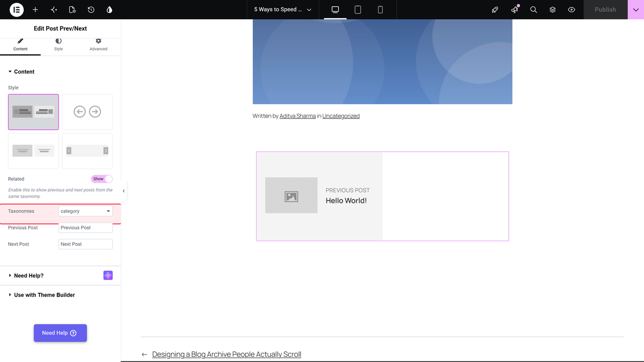Click the Previous Post label field

(85, 228)
